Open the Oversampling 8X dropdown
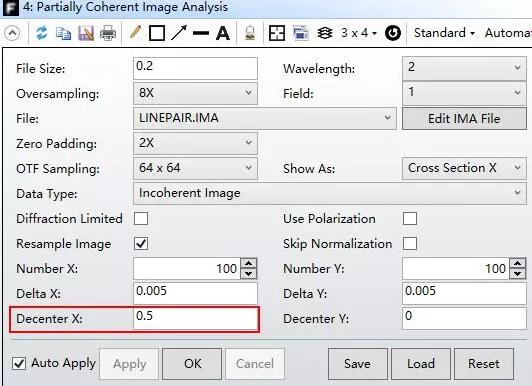Screen dimensions: 532x386 [x=195, y=93]
